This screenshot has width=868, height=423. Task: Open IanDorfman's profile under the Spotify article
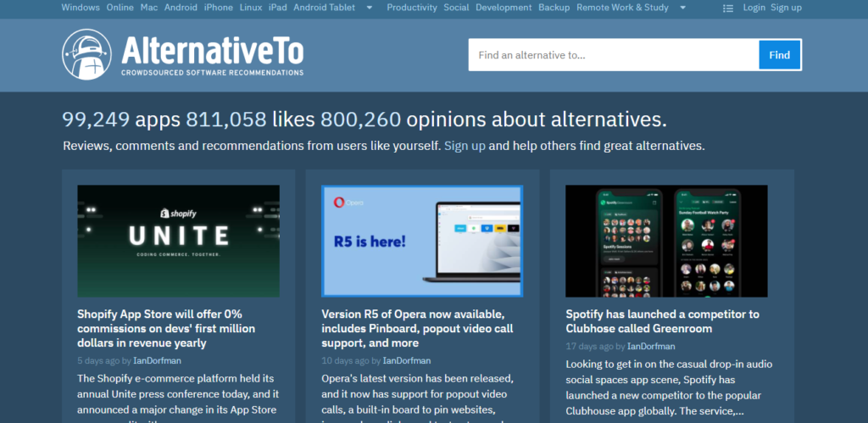[x=651, y=346]
